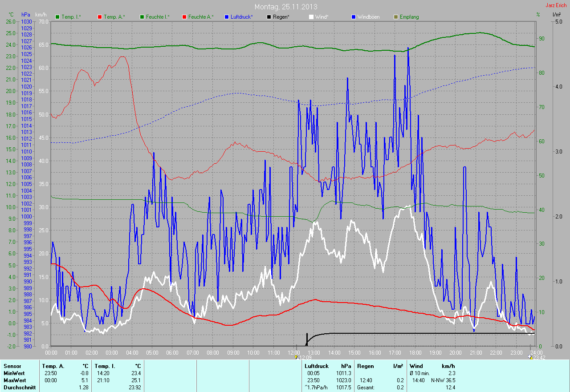
Task: Select the 'Regen*' legend label
Action: click(x=281, y=17)
